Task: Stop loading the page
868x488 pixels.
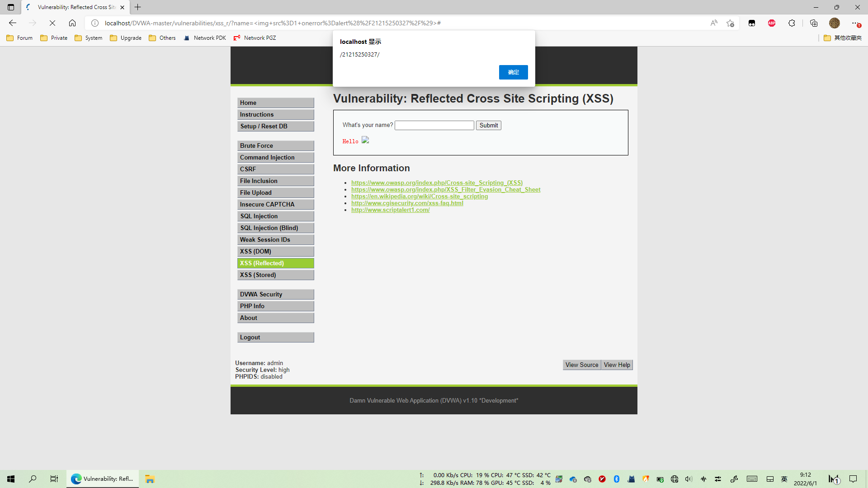Action: pyautogui.click(x=52, y=23)
